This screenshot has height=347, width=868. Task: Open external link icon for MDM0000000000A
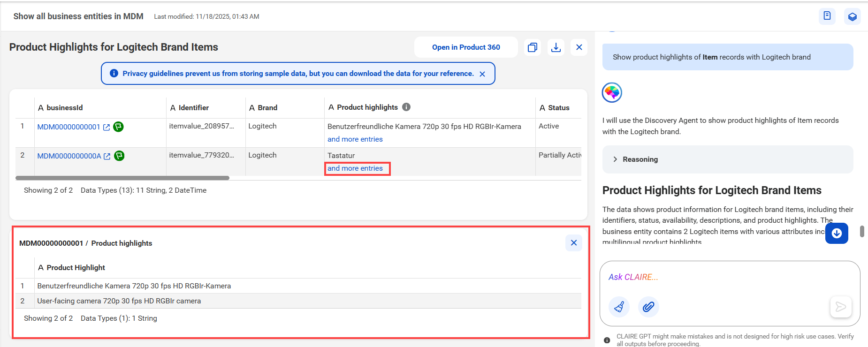[x=107, y=156]
